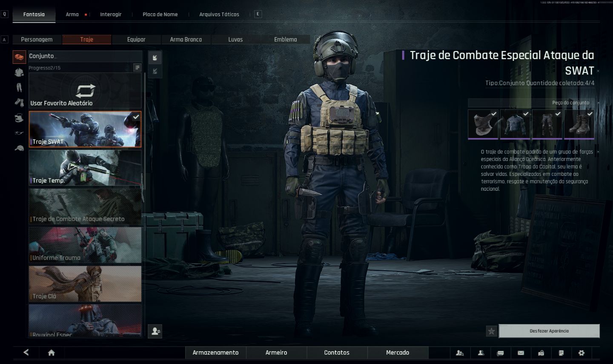Select the Conjunto full-set category icon
The width and height of the screenshot is (613, 364).
click(19, 57)
